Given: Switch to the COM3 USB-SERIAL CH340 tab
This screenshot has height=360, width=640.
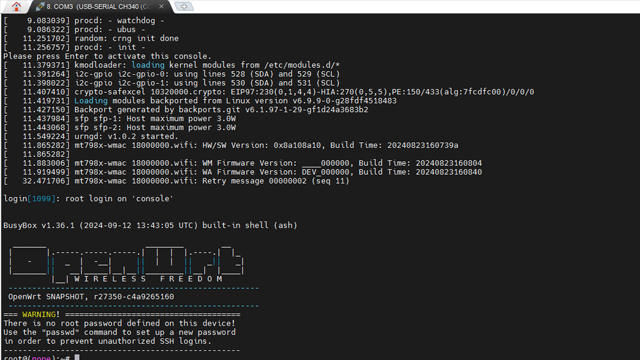Looking at the screenshot, I should 100,7.
